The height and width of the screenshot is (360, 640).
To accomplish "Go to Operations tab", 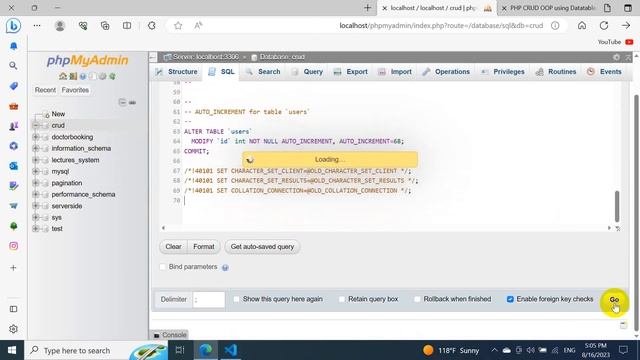I will click(446, 72).
